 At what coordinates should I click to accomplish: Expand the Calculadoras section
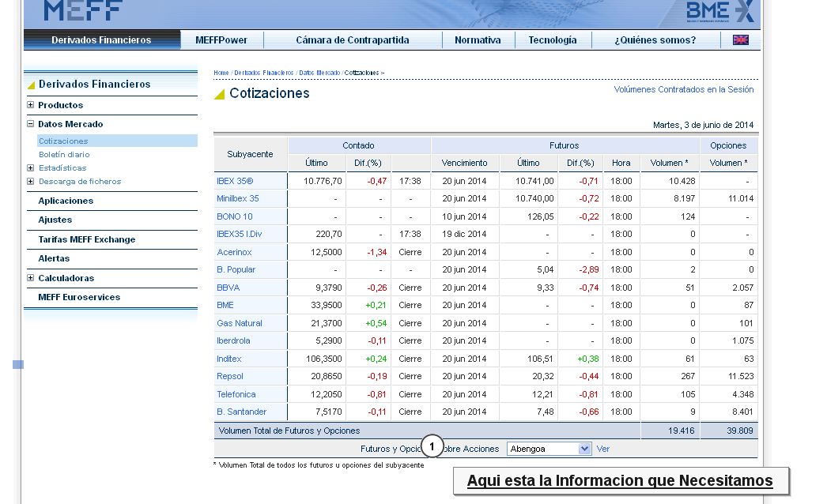tap(31, 278)
